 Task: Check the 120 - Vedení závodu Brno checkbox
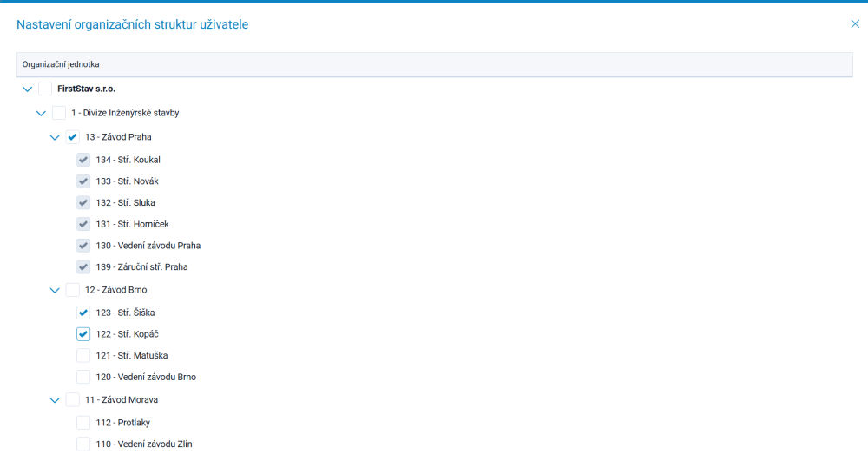[x=83, y=377]
